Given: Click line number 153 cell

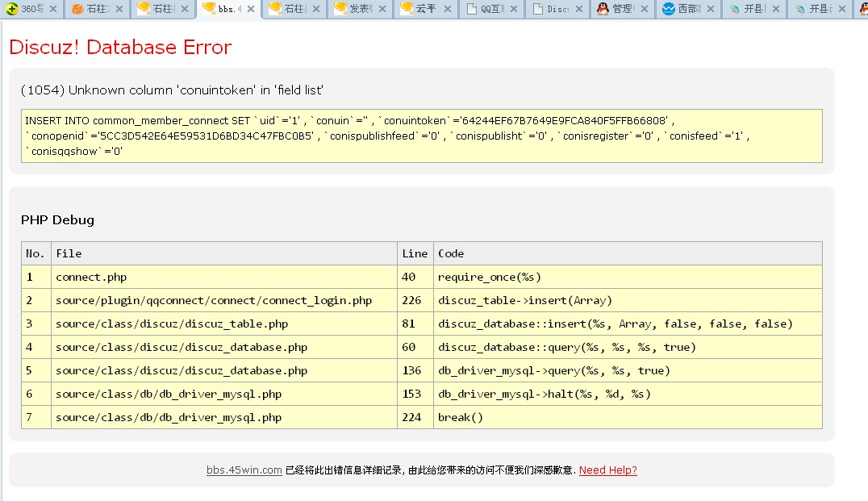Looking at the screenshot, I should click(x=415, y=395).
